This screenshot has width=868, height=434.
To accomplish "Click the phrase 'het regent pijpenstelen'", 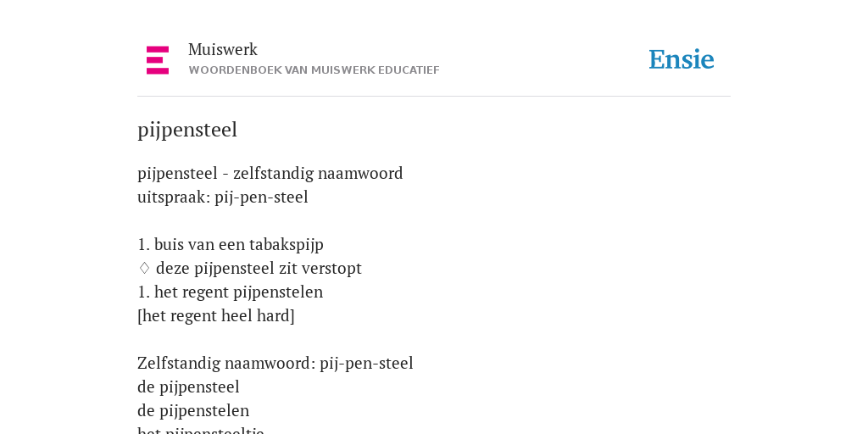I will pyautogui.click(x=238, y=292).
